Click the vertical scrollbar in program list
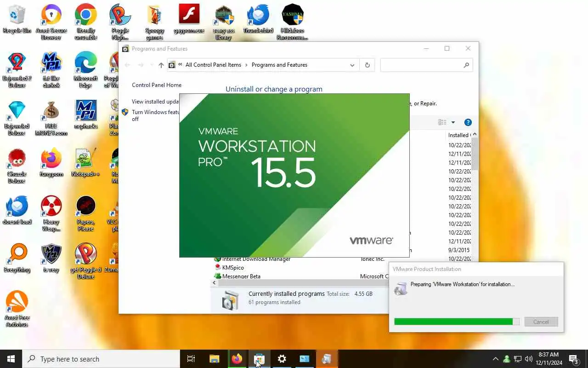 click(x=475, y=154)
